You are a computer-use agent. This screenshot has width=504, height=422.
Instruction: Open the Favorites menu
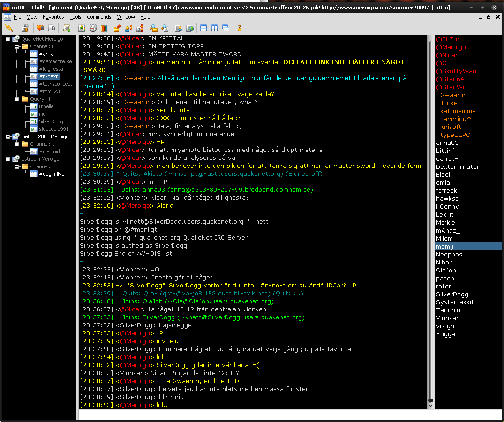pos(53,17)
